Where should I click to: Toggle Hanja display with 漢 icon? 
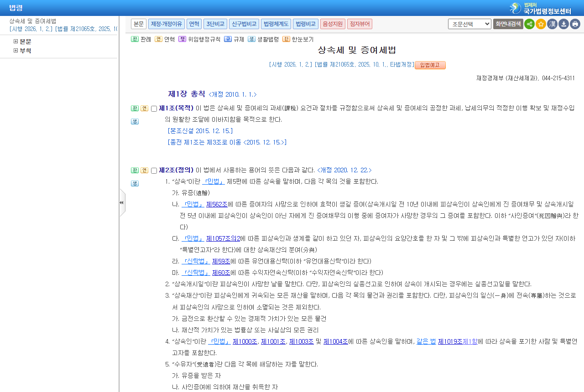coord(552,24)
